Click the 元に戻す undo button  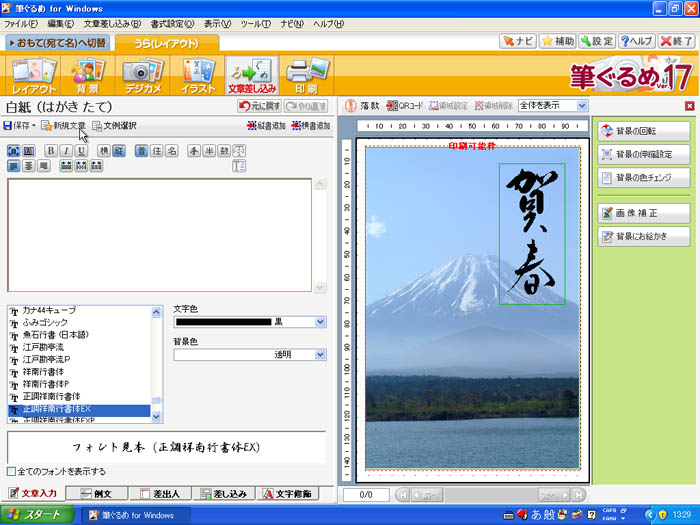tap(258, 106)
